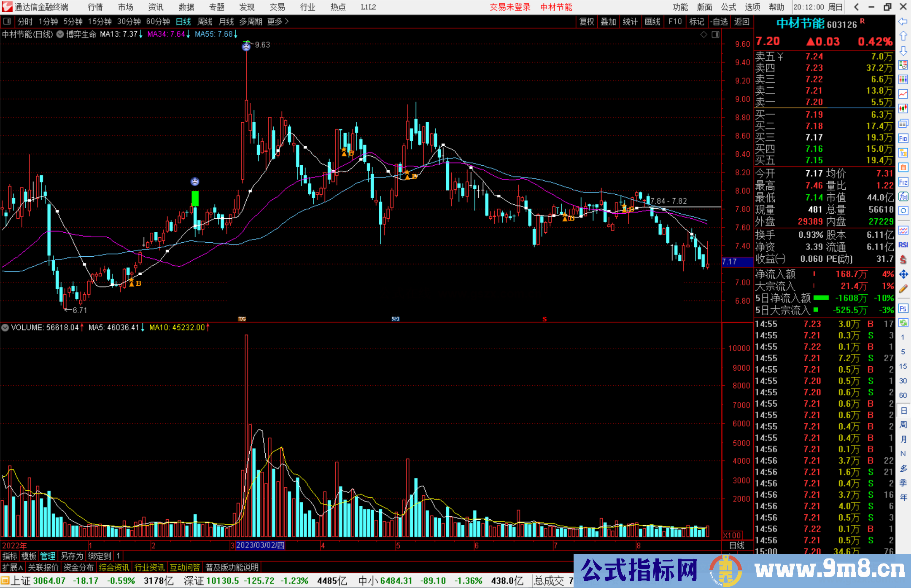Open the RSI indicator sidebar icon
The height and width of the screenshot is (588, 911).
(x=903, y=245)
